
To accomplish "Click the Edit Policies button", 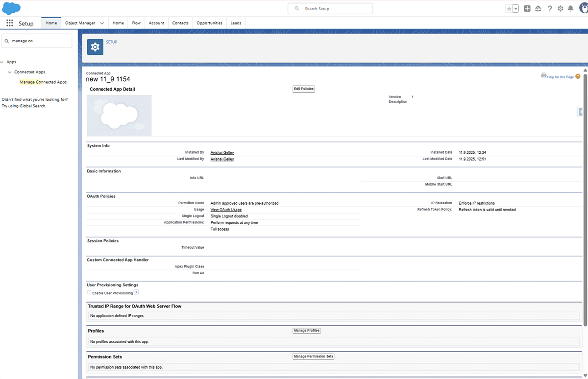I will click(x=303, y=89).
